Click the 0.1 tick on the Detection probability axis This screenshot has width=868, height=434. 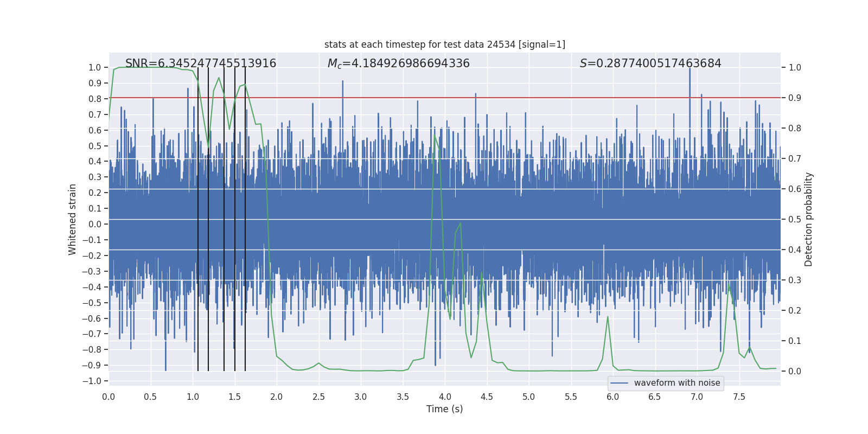pyautogui.click(x=795, y=341)
